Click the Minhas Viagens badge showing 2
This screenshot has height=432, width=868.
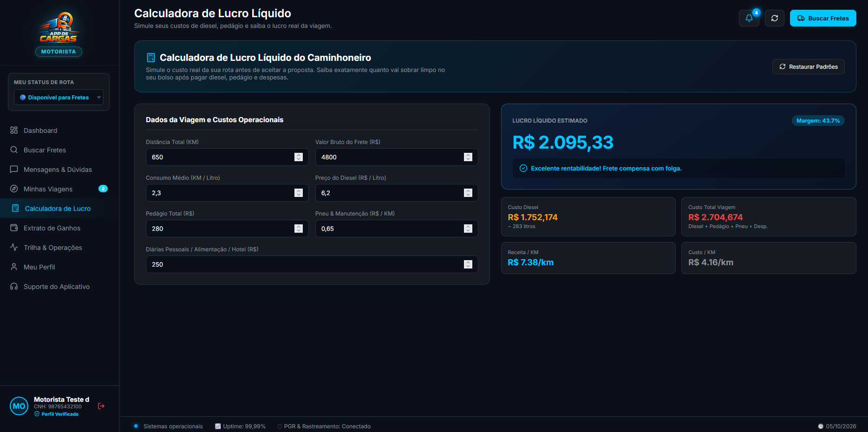[x=103, y=189]
